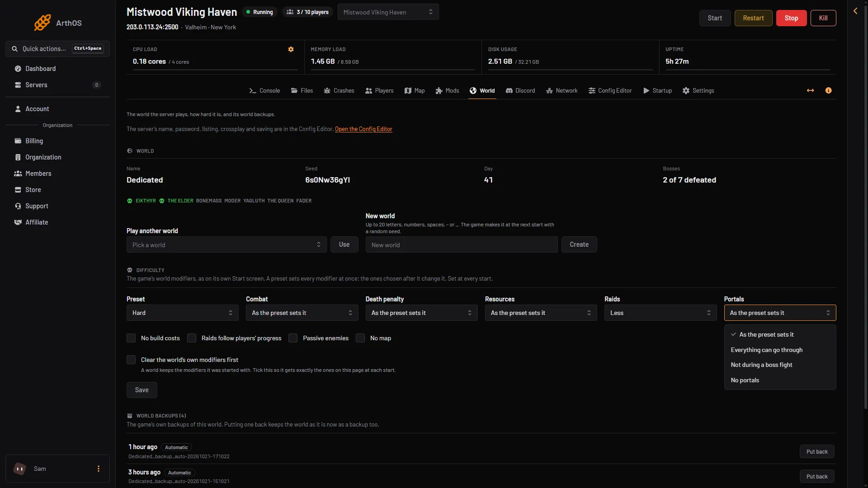Image resolution: width=868 pixels, height=488 pixels.
Task: Switch to the Players tab
Action: click(x=379, y=90)
